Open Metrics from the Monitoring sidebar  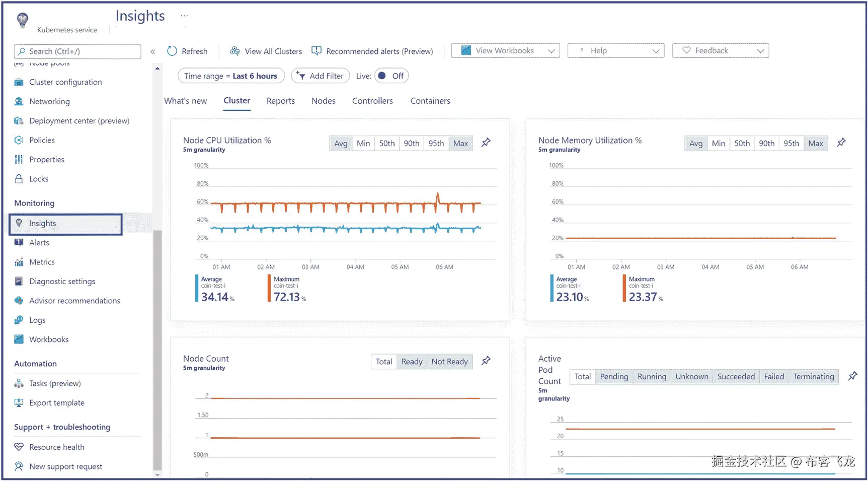42,262
